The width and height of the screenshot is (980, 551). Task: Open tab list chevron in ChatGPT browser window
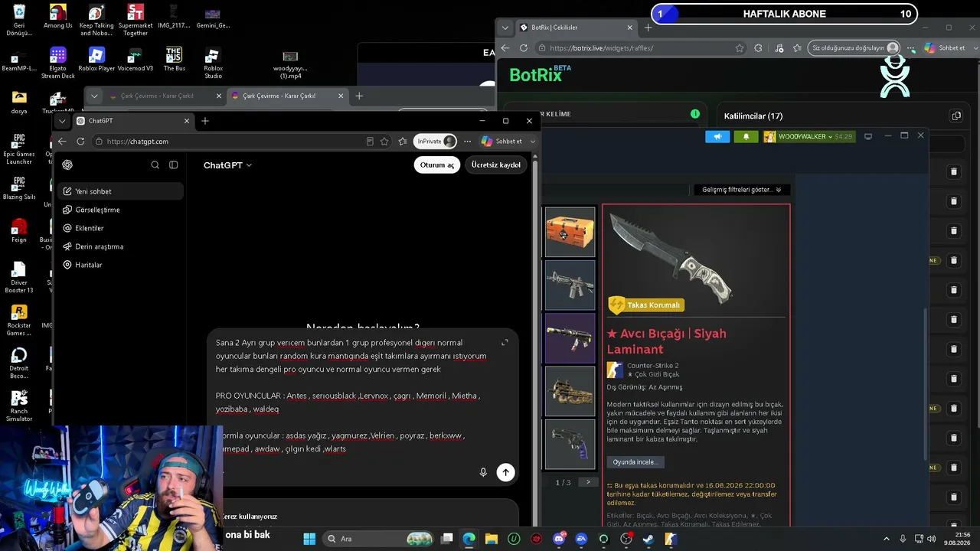[62, 121]
